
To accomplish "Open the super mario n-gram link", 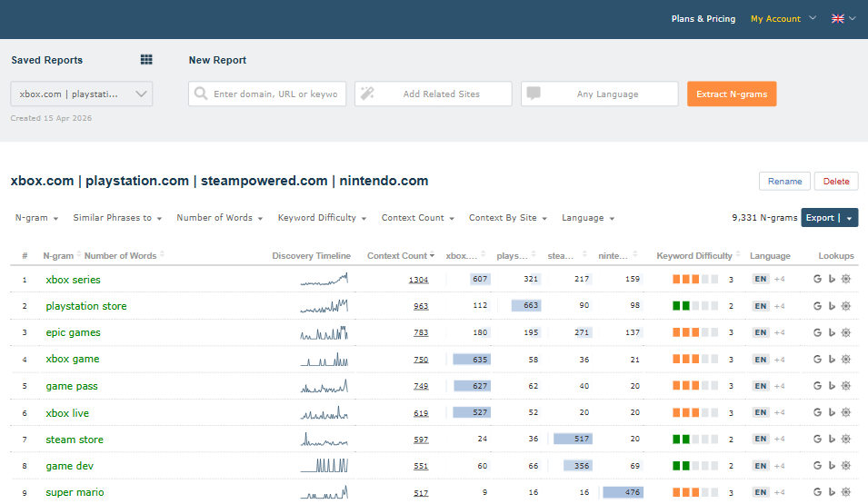I will [75, 492].
